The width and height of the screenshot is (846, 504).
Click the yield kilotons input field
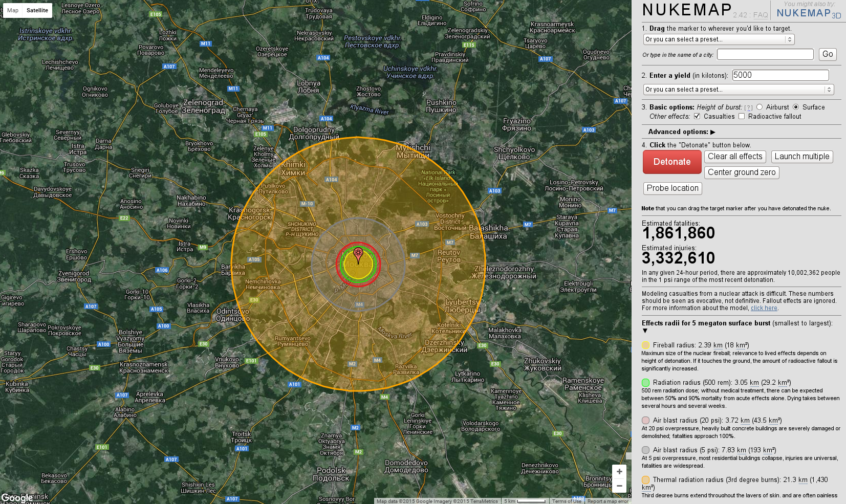pyautogui.click(x=780, y=75)
